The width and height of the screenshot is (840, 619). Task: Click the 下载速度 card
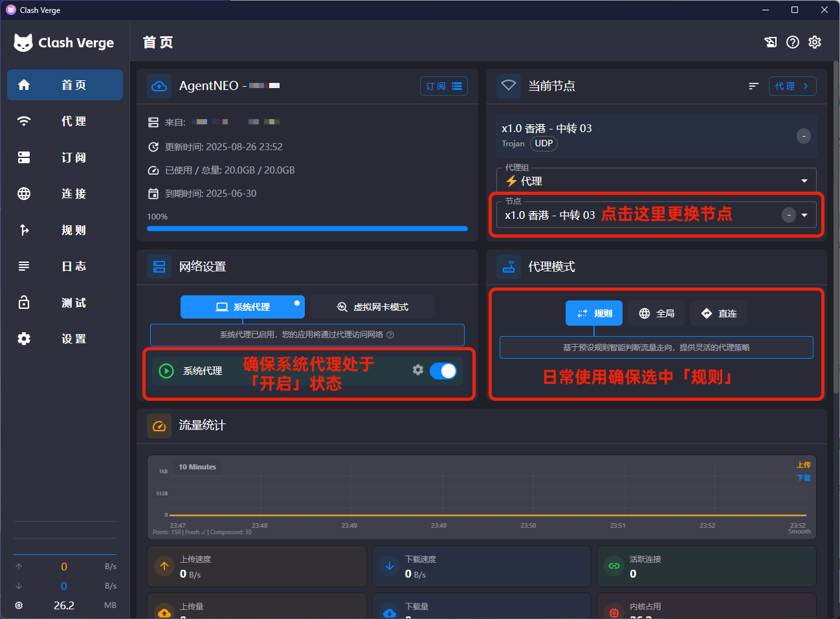click(481, 567)
